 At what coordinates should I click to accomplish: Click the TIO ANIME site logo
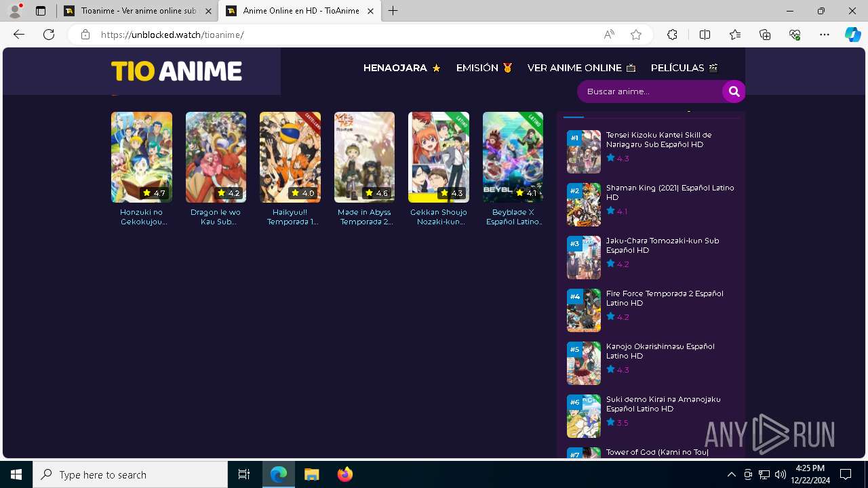(x=176, y=71)
